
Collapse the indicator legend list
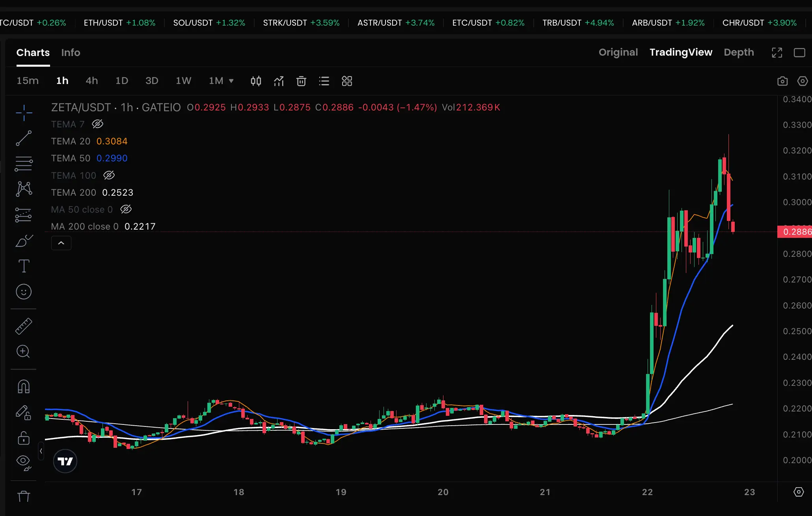pos(61,243)
